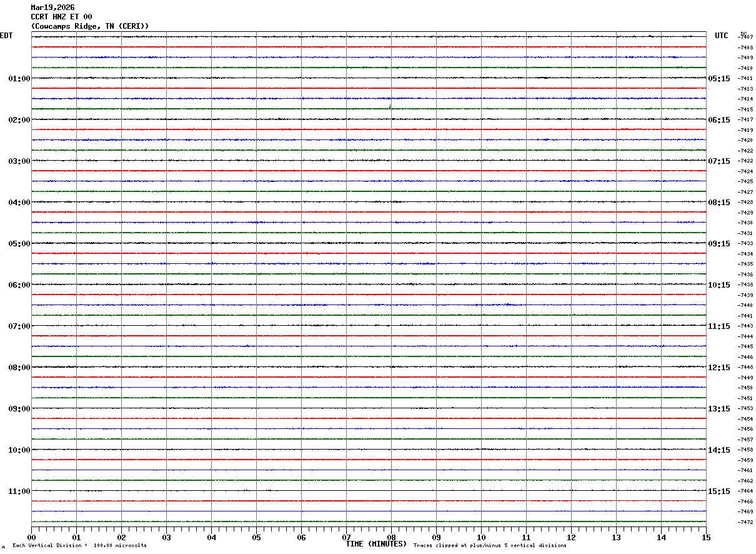Click the '10' minute tick label

[481, 538]
